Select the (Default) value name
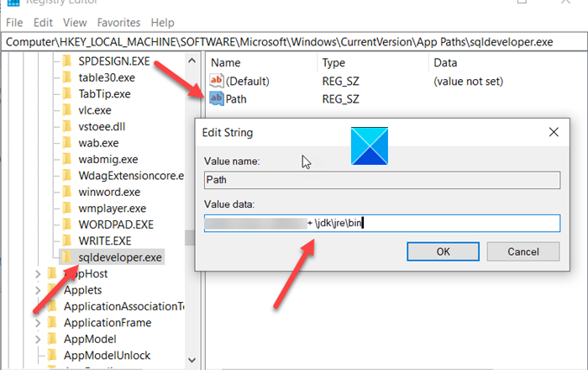The image size is (588, 370). tap(248, 81)
